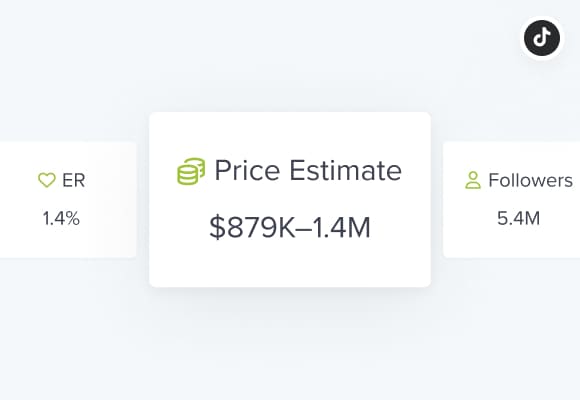Open the Price Estimate card

[x=290, y=199]
